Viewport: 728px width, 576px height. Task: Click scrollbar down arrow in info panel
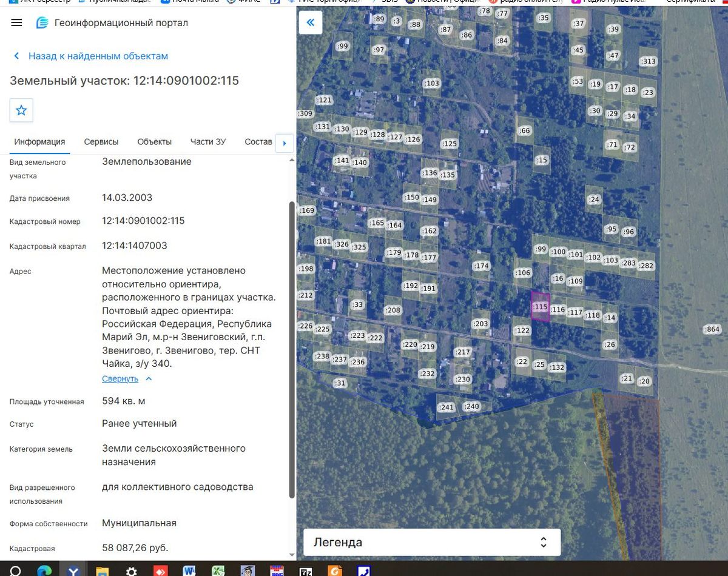point(292,554)
